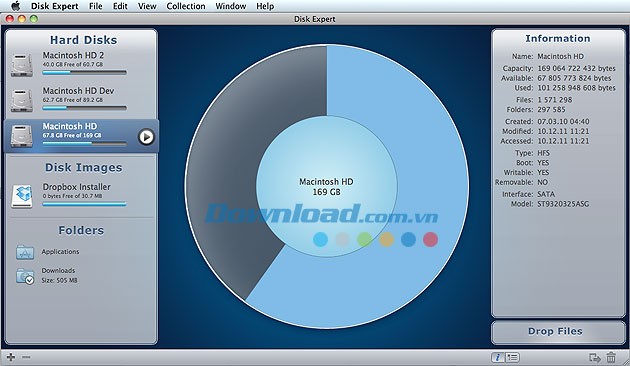Click the Dropbox Installer disk image icon

[22, 196]
